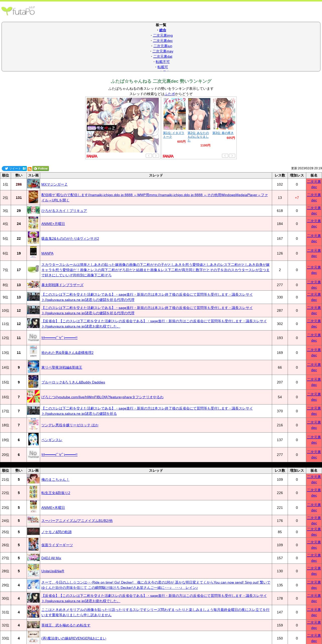Click the 618 reply count for ひろがるスカイ！プリキュア
Screen dimensions: 322x644
[x=280, y=211]
